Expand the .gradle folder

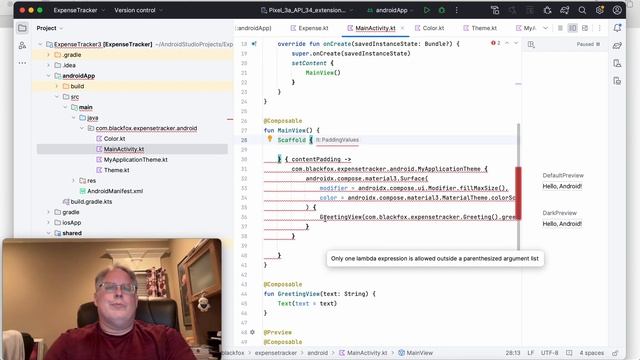tap(49, 55)
